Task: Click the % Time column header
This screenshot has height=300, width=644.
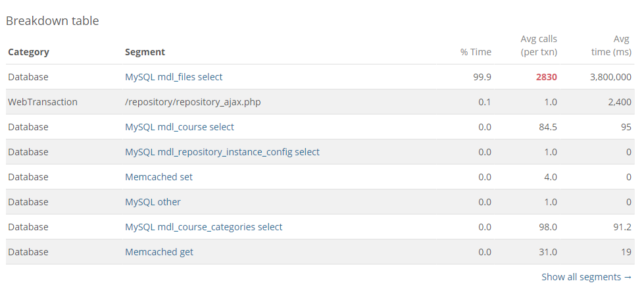Action: click(476, 52)
